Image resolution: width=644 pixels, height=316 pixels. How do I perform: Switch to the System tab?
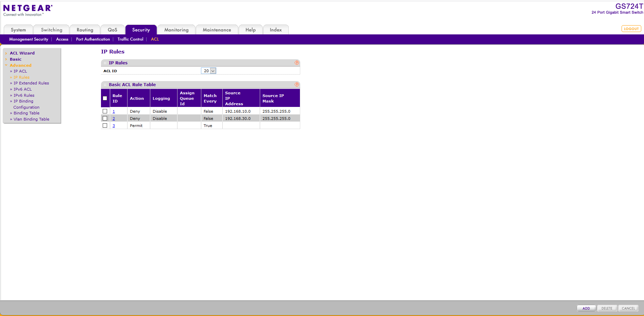coord(18,30)
